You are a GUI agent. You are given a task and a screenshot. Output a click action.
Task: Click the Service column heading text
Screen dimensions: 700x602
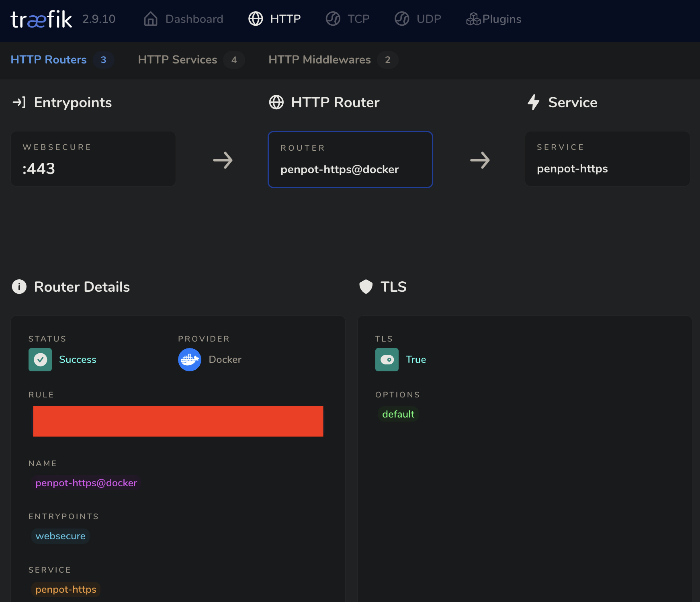pyautogui.click(x=573, y=102)
